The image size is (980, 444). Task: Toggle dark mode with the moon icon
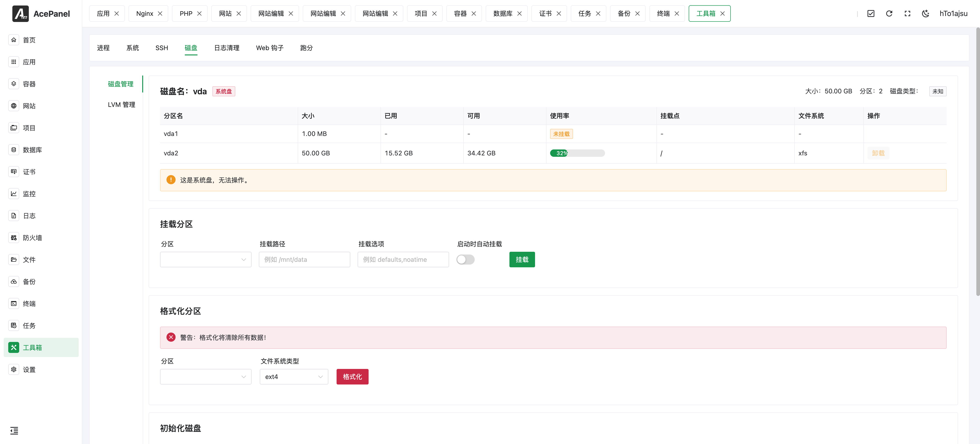pos(926,13)
